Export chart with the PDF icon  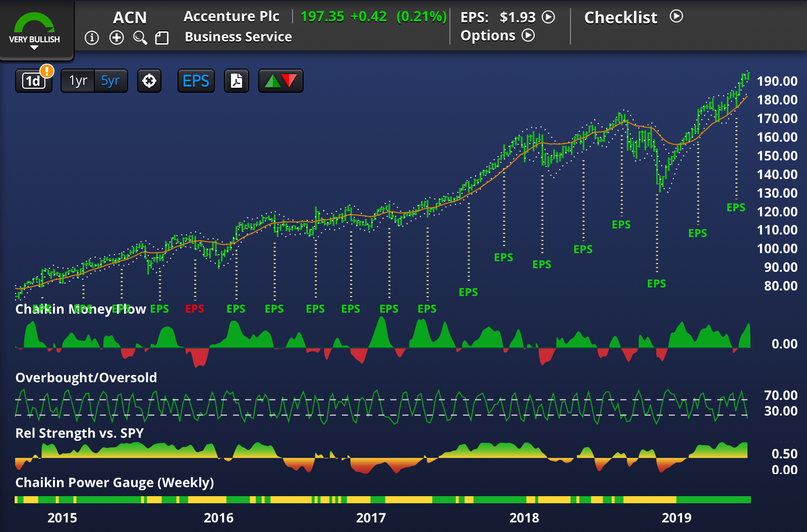237,81
